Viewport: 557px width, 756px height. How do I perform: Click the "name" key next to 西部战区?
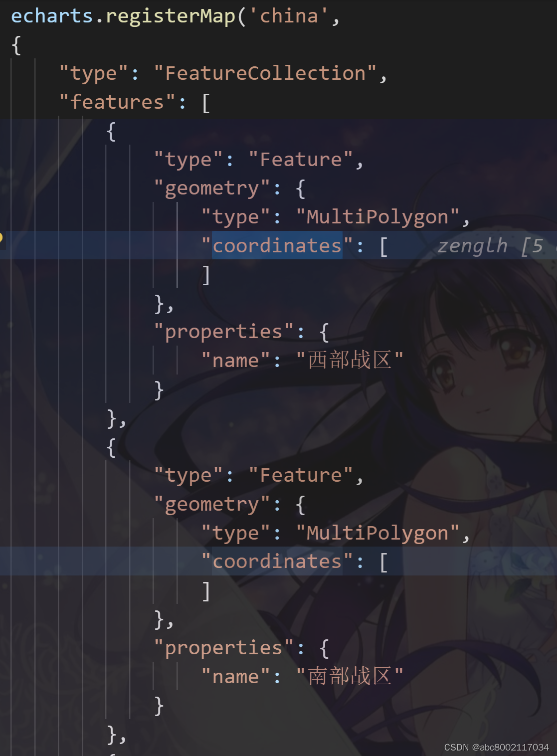pyautogui.click(x=236, y=361)
